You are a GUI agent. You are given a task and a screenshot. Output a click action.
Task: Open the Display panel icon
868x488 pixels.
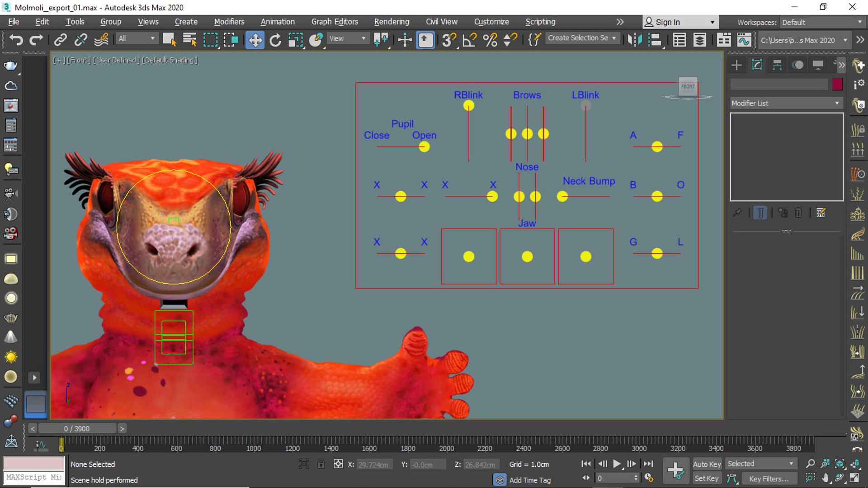[818, 65]
